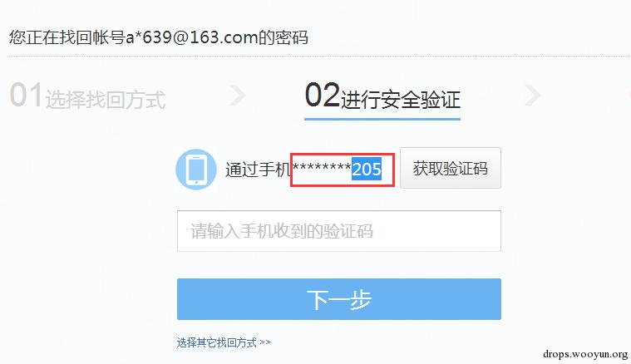631x364 pixels.
Task: Click the highlighted 205 digits
Action: (x=367, y=169)
